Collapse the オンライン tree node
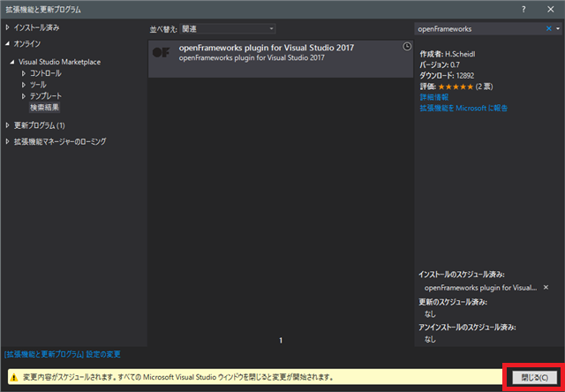The width and height of the screenshot is (565, 392). pyautogui.click(x=8, y=43)
